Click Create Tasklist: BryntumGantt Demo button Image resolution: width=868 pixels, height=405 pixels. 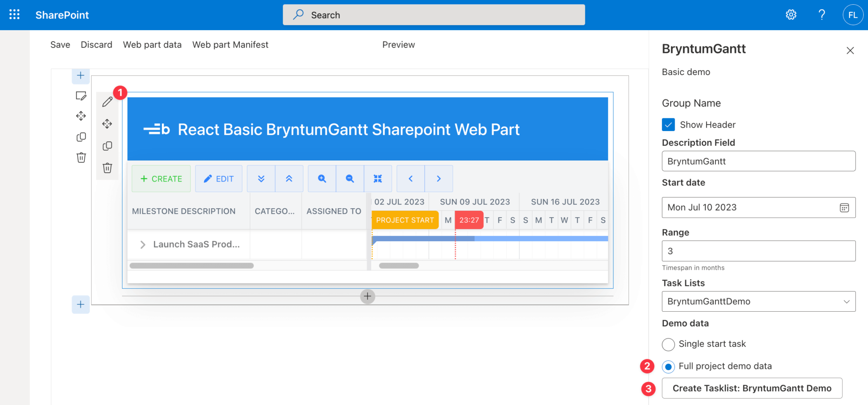tap(752, 388)
